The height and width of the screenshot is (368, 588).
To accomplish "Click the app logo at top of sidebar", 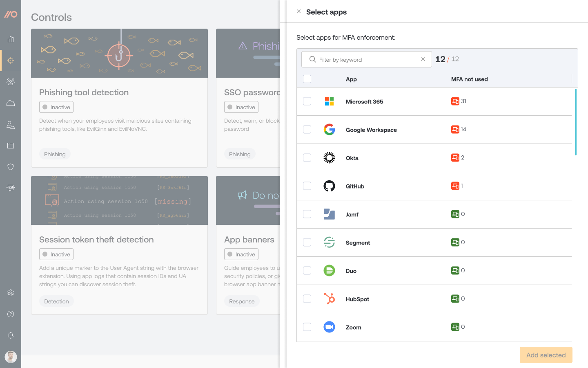I will [x=11, y=14].
